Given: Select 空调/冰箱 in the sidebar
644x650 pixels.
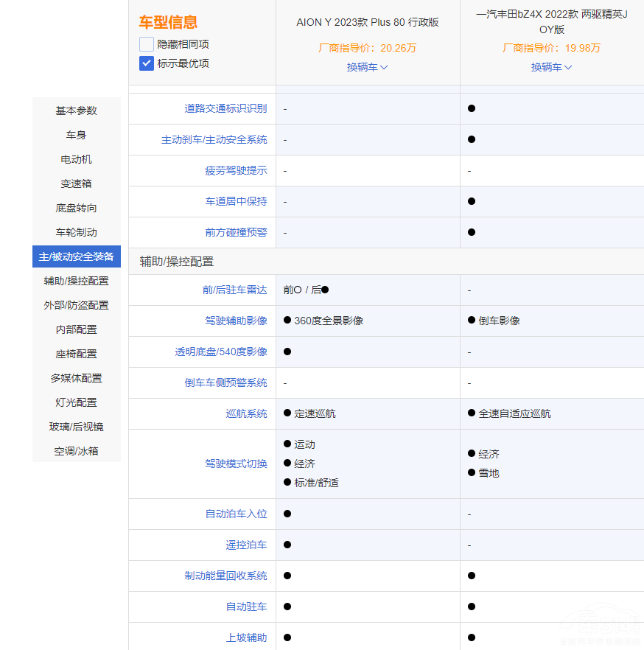Looking at the screenshot, I should [76, 451].
